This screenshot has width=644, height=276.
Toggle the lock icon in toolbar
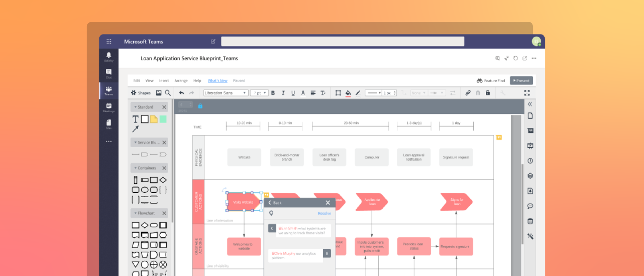[x=487, y=93]
